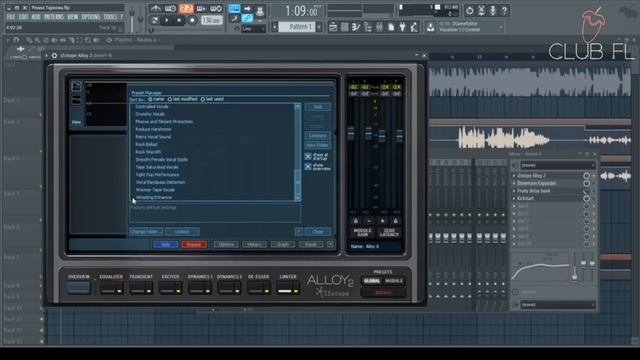Toggle the countdown 3-2 orange button
Screen dimensions: 640x360
point(186,9)
